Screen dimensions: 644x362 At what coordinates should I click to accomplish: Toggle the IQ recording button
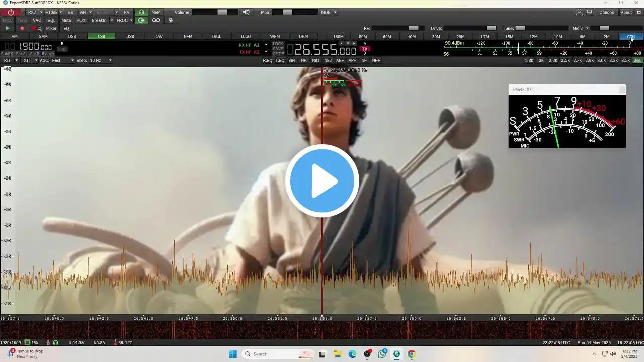point(37,28)
